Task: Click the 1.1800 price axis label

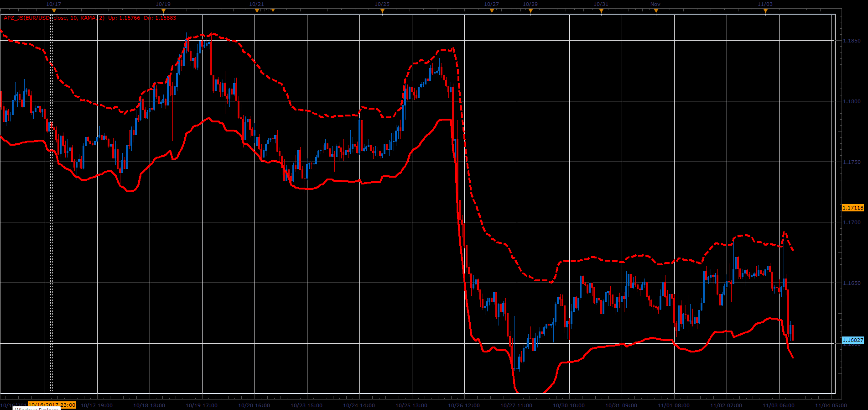Action: 852,101
